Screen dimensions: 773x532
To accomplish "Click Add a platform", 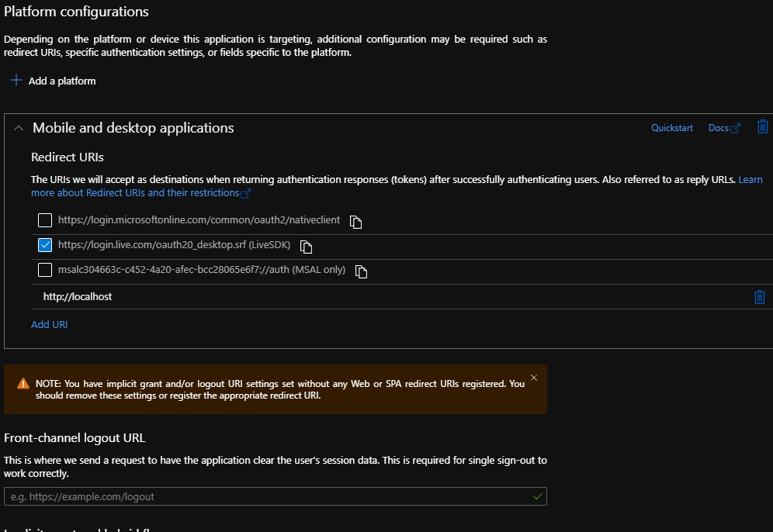I will point(62,81).
